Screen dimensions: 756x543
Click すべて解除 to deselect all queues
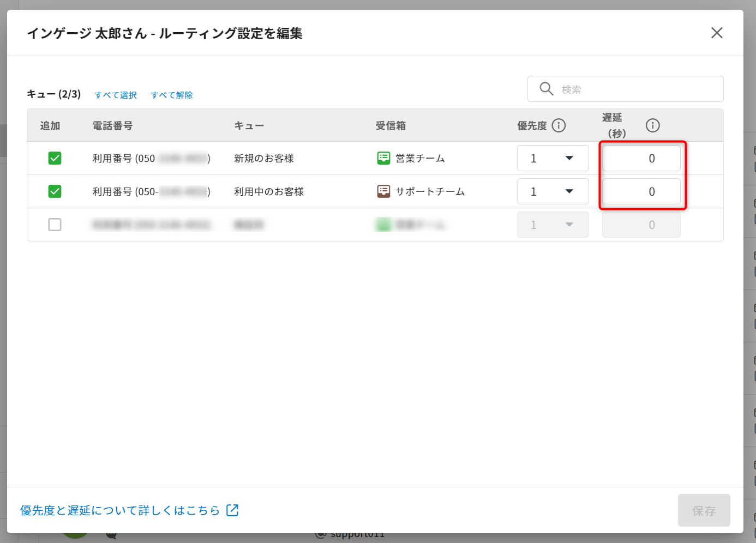pyautogui.click(x=172, y=95)
